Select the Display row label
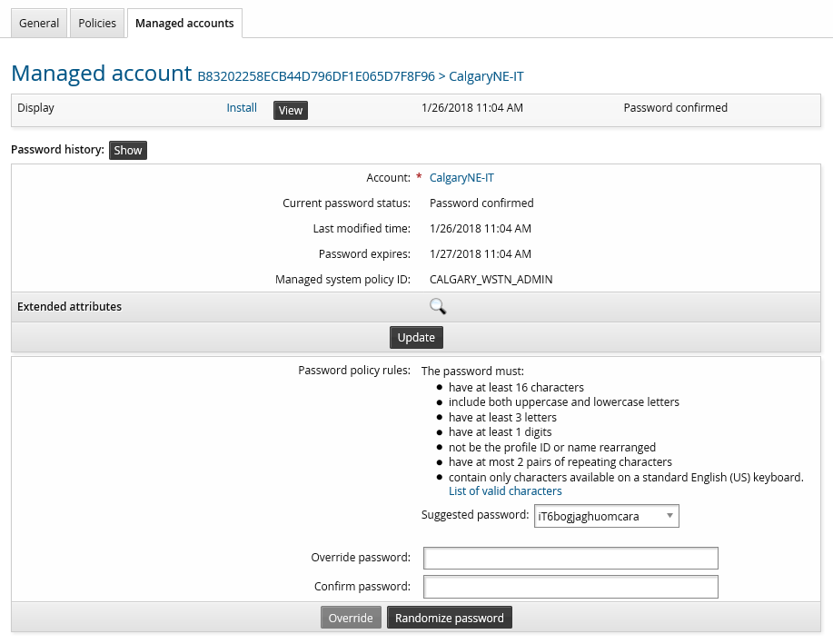 (36, 108)
